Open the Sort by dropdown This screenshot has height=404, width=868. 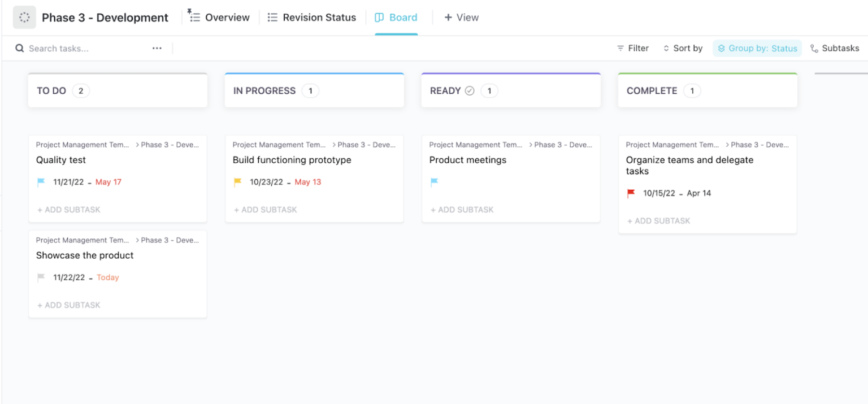pyautogui.click(x=683, y=48)
